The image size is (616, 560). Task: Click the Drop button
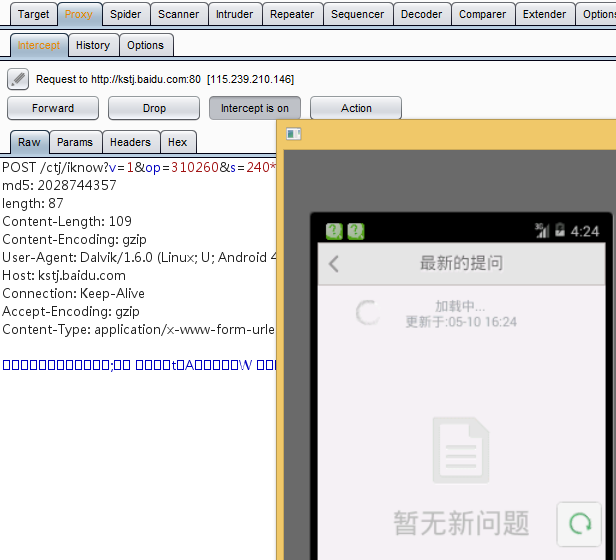coord(154,108)
